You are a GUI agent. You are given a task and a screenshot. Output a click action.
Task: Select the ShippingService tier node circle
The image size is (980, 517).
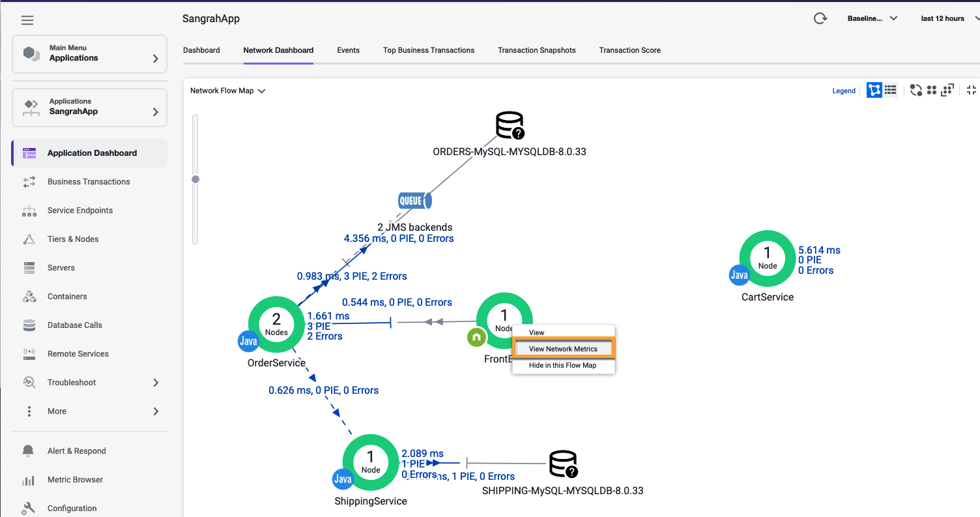click(x=371, y=462)
